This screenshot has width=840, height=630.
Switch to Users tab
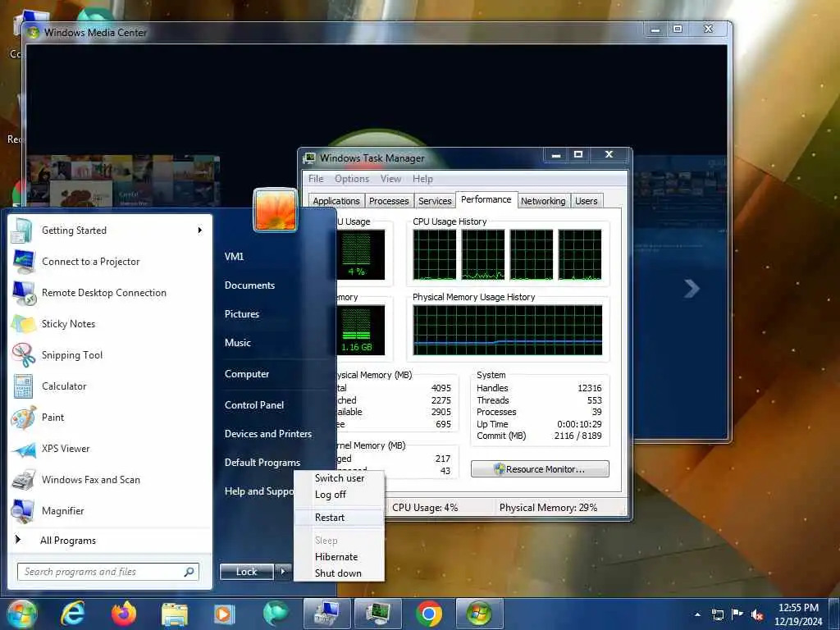click(587, 201)
